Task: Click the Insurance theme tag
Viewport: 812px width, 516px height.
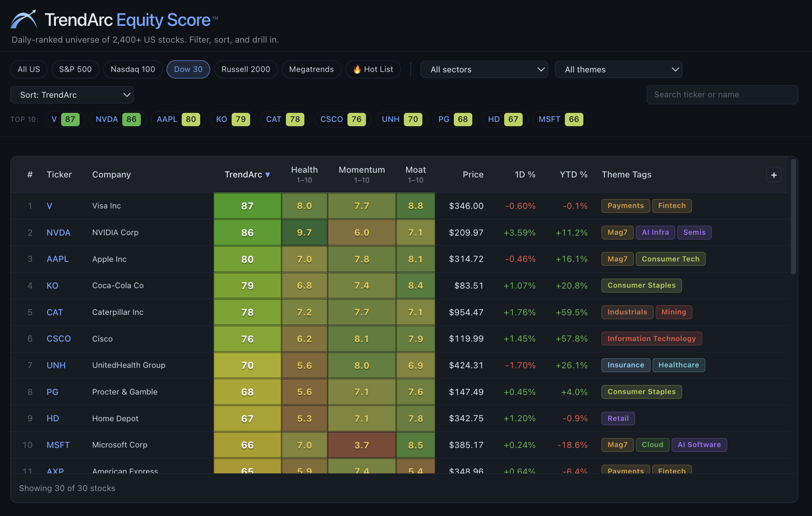Action: pos(626,365)
